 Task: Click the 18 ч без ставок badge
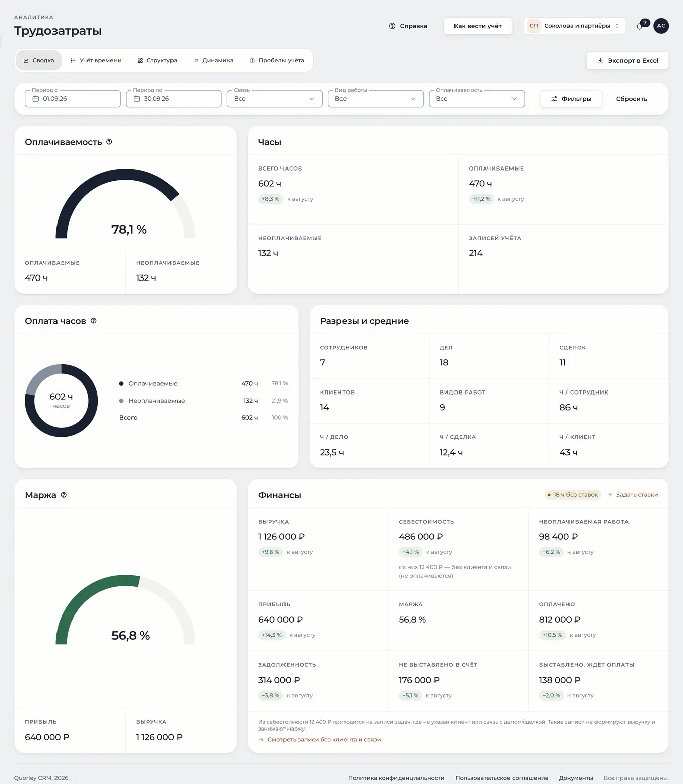[x=573, y=495]
